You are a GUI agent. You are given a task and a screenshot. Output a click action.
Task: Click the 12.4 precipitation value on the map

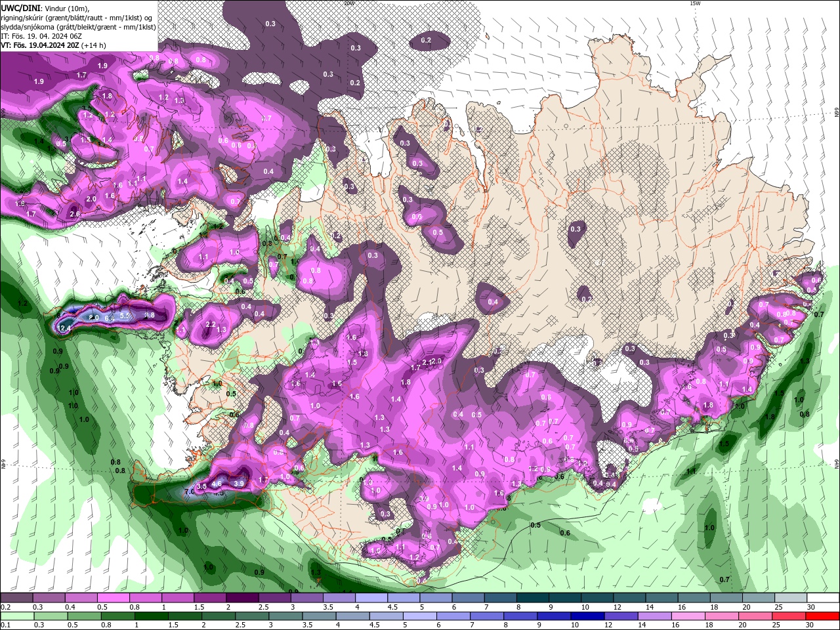tap(64, 328)
